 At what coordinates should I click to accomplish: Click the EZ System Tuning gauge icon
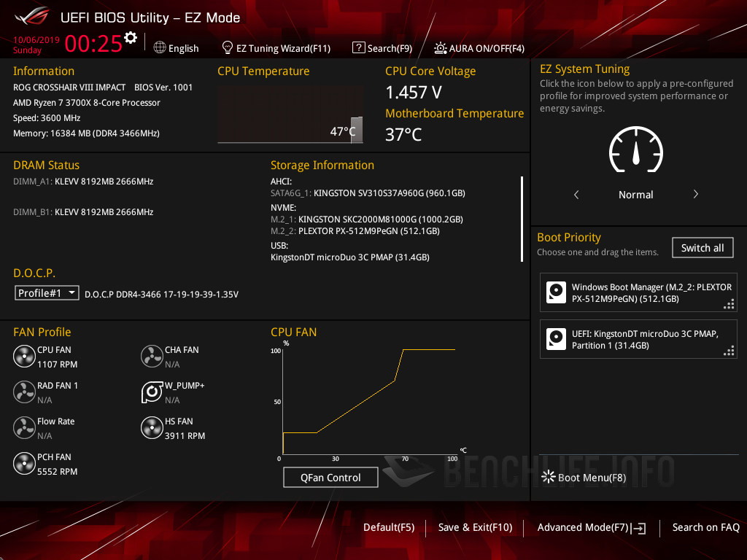636,150
